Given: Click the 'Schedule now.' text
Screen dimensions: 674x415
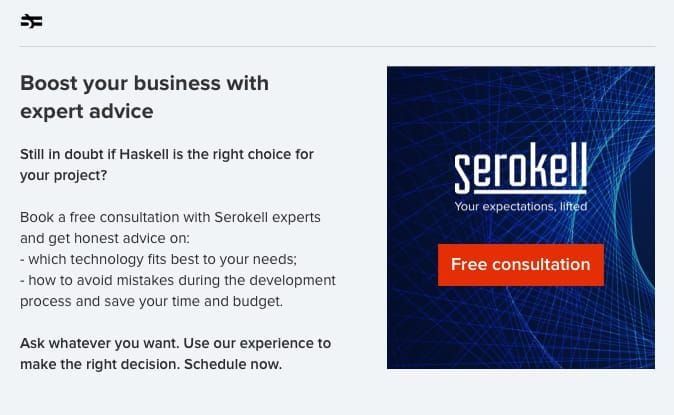Looking at the screenshot, I should coord(233,364).
